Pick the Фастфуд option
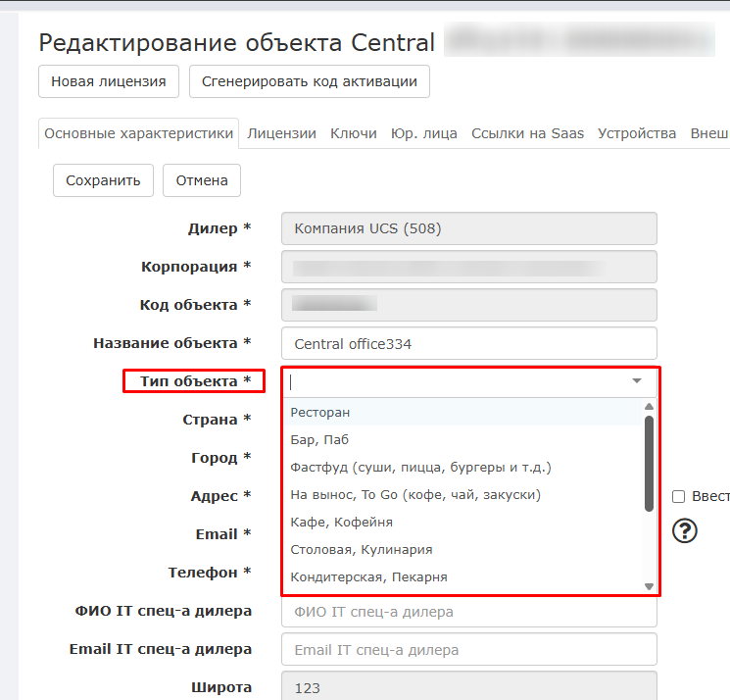730x700 pixels. tap(420, 468)
